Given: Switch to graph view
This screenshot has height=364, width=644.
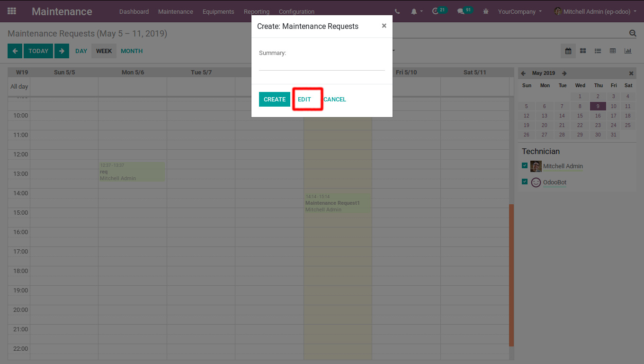Looking at the screenshot, I should pos(628,51).
